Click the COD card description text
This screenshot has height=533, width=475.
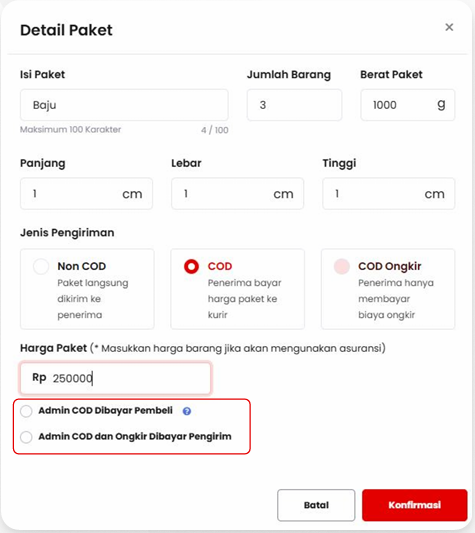click(244, 299)
